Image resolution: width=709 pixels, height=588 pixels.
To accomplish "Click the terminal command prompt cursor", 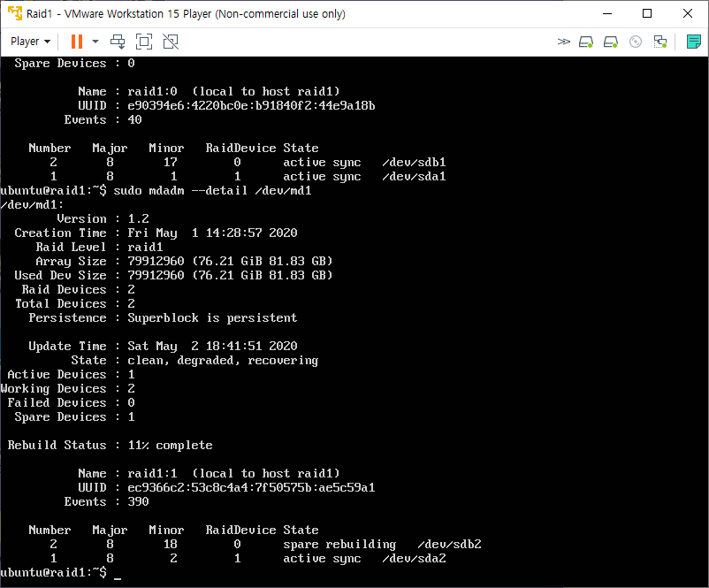I will click(x=117, y=574).
